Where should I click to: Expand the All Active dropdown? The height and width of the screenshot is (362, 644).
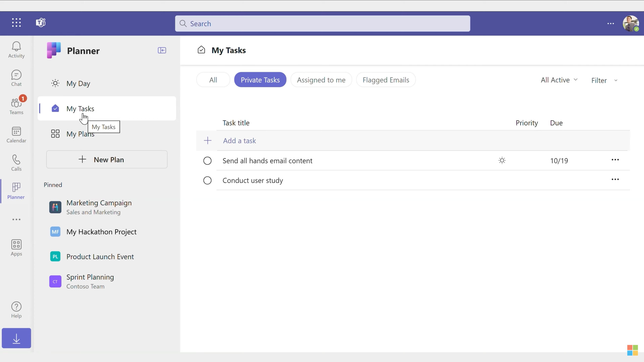click(x=559, y=80)
